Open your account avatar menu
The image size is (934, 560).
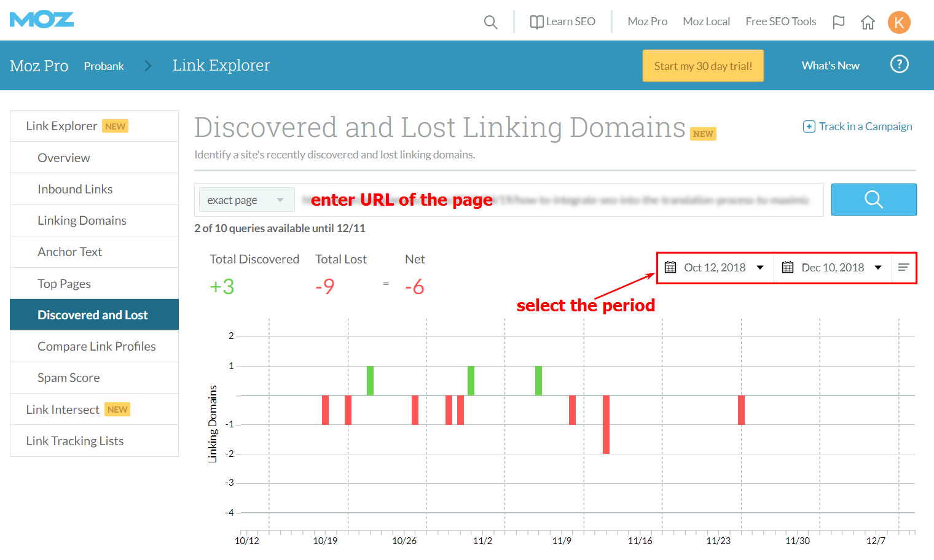pyautogui.click(x=899, y=21)
